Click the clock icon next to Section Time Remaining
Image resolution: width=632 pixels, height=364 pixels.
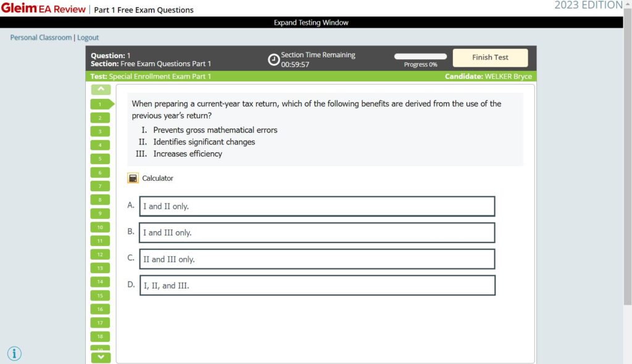[x=274, y=59]
